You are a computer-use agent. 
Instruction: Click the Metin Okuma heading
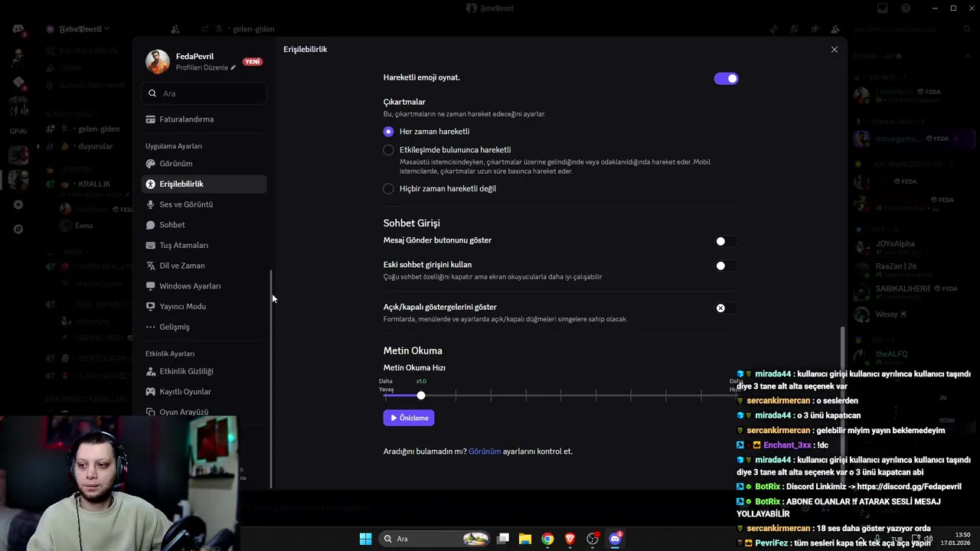[x=413, y=350]
